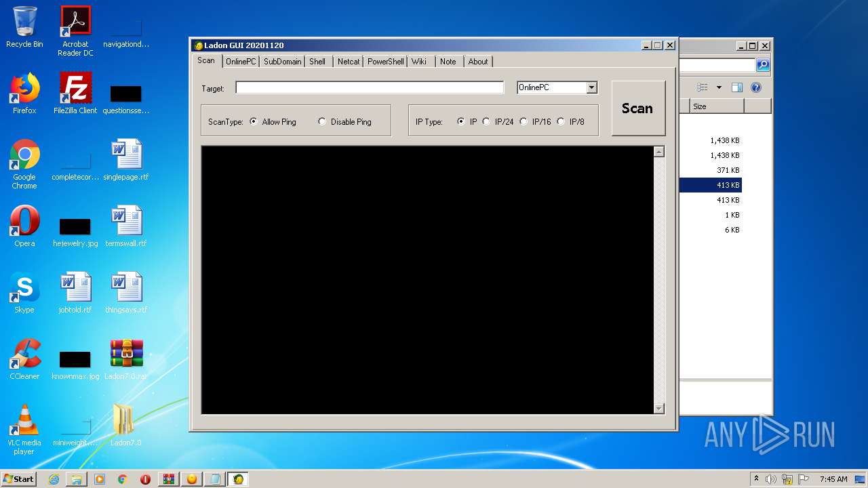
Task: Select thingsavs.rtf document icon
Action: pos(126,293)
